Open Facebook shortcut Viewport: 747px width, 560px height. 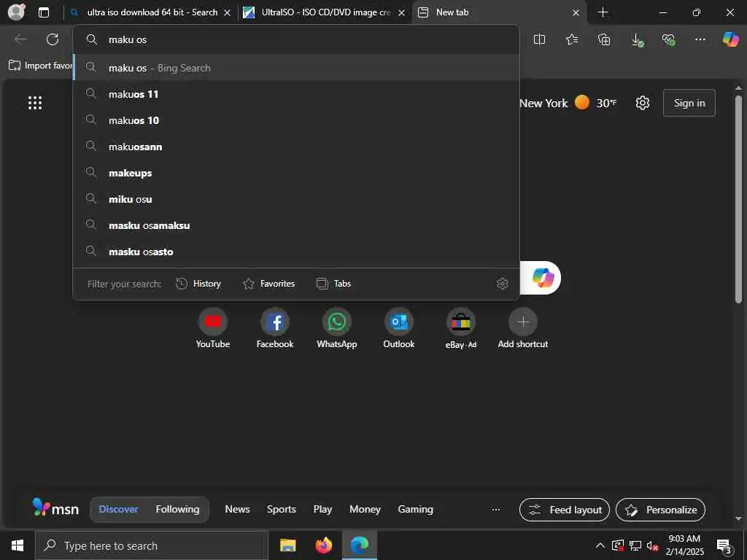pyautogui.click(x=275, y=329)
